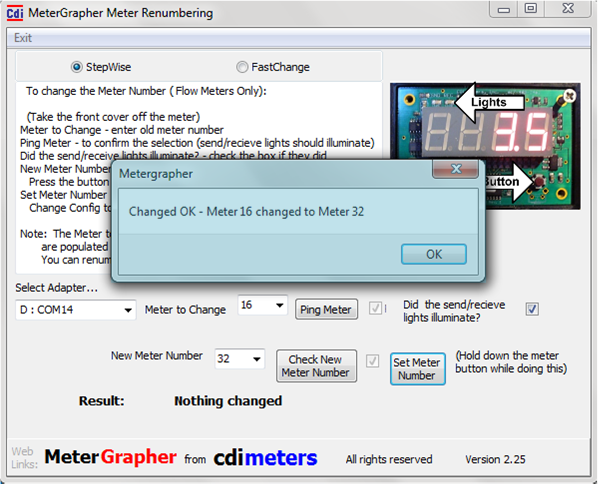Click the Lights arrow on meter photo
The image size is (598, 484).
(x=490, y=102)
